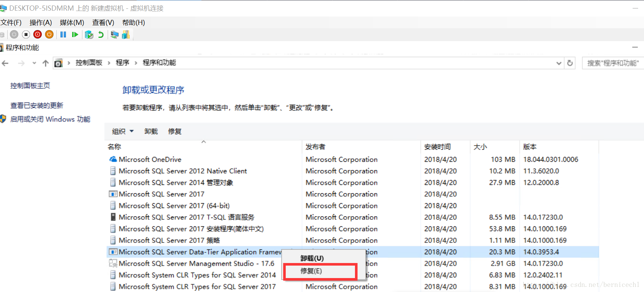
Task: Click the Microsoft OneDrive cloud icon
Action: [113, 159]
